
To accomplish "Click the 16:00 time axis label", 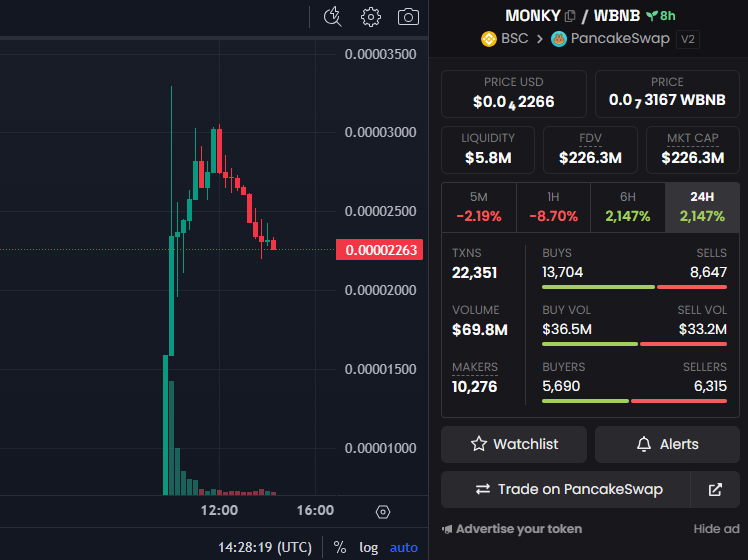I will pos(315,510).
